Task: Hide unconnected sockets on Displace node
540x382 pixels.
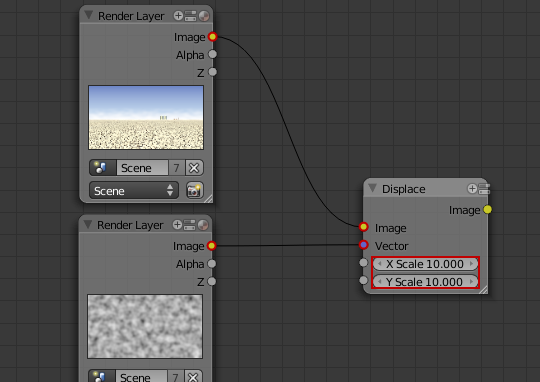Action: tap(472, 188)
